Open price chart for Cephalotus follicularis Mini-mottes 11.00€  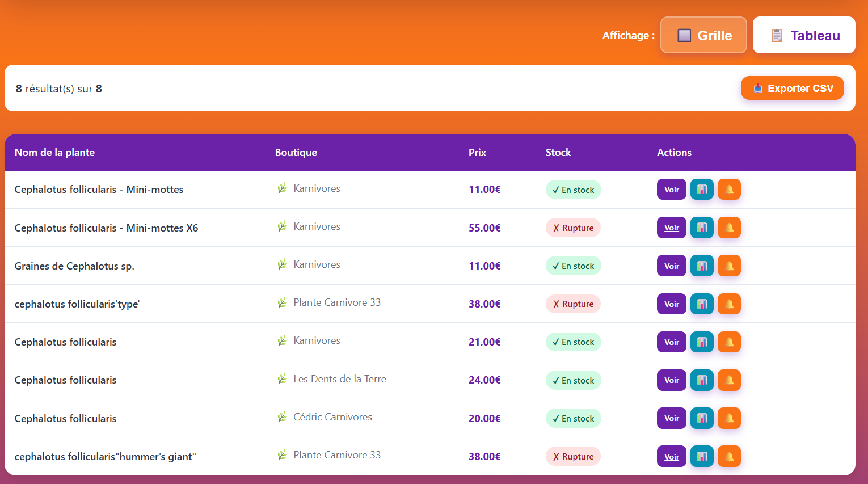[x=702, y=190]
